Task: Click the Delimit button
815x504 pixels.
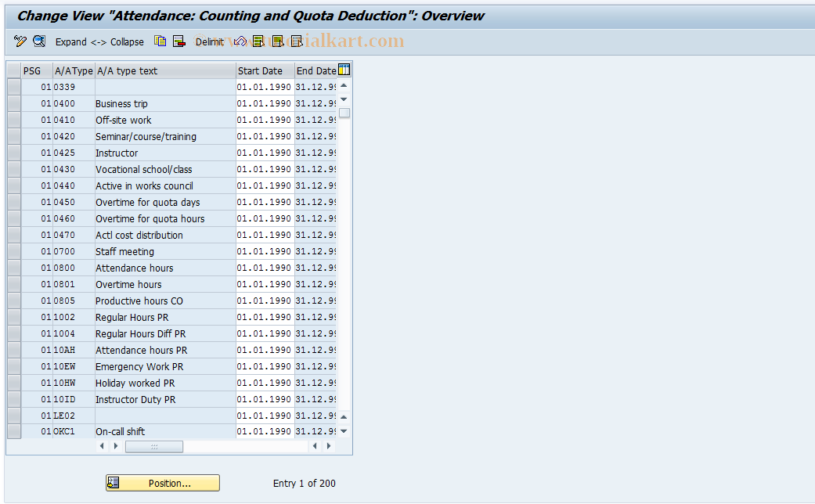Action: click(209, 42)
